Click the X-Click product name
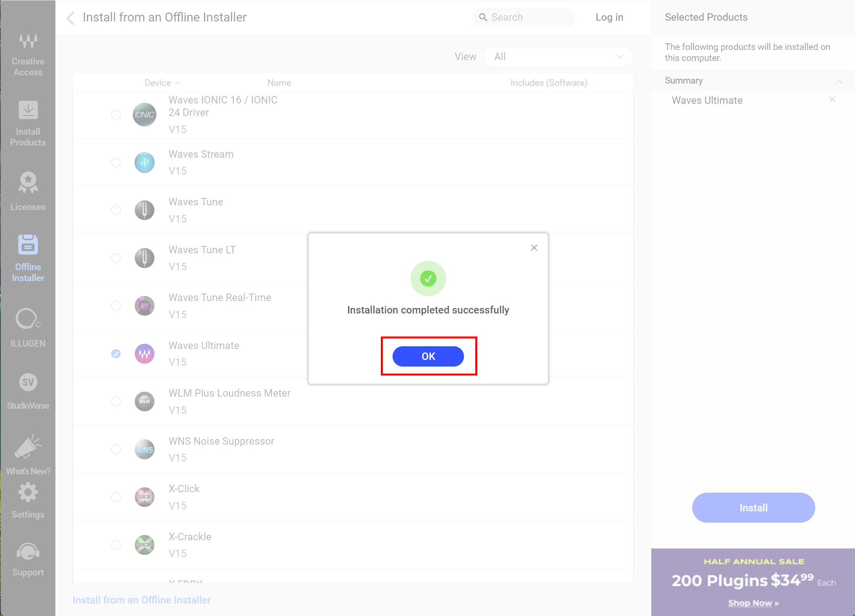This screenshot has height=616, width=855. coord(184,489)
